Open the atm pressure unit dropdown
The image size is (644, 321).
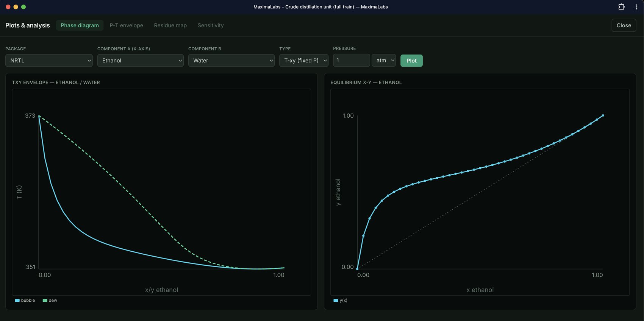pyautogui.click(x=384, y=60)
